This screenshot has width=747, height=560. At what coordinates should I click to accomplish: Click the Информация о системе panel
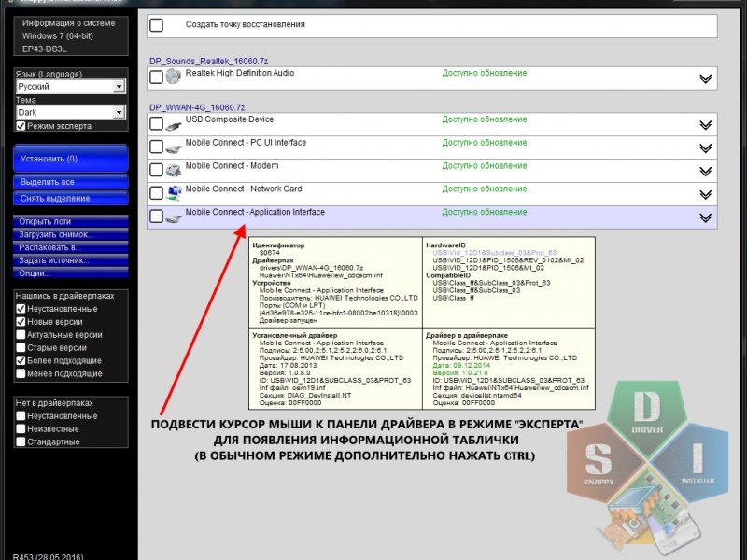pyautogui.click(x=71, y=35)
